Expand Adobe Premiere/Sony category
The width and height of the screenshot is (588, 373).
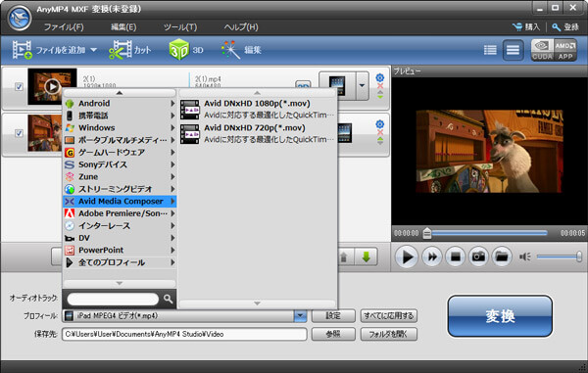coord(120,213)
